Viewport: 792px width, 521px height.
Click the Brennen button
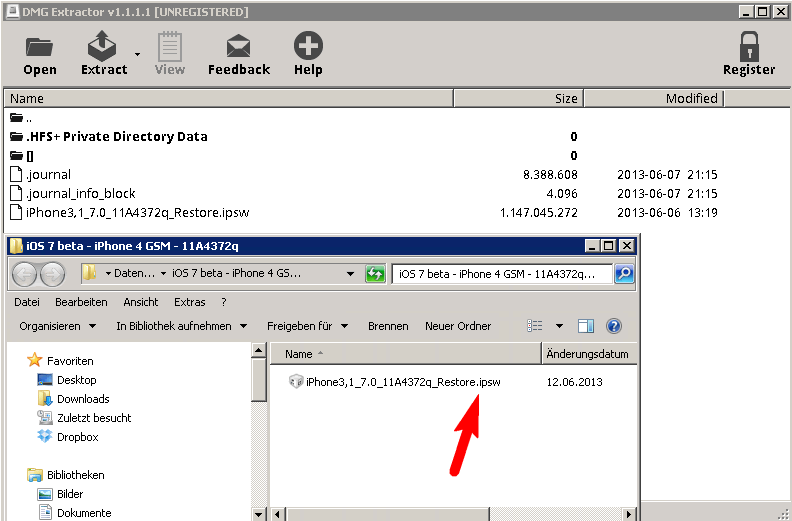click(388, 326)
